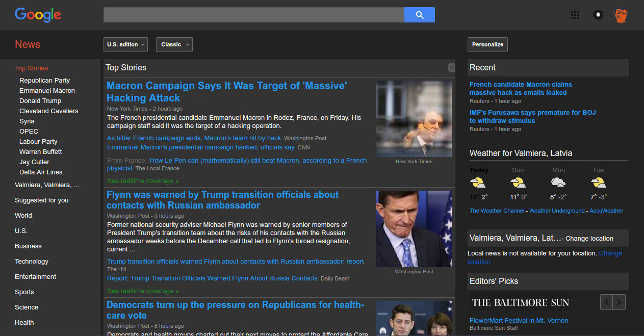Open Syria topic in sidebar
The width and height of the screenshot is (644, 336).
tap(27, 121)
